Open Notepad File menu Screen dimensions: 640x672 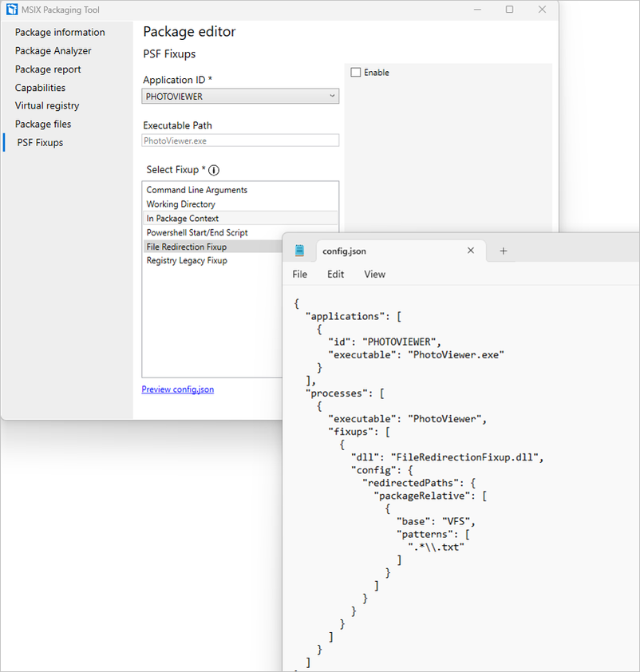point(300,275)
